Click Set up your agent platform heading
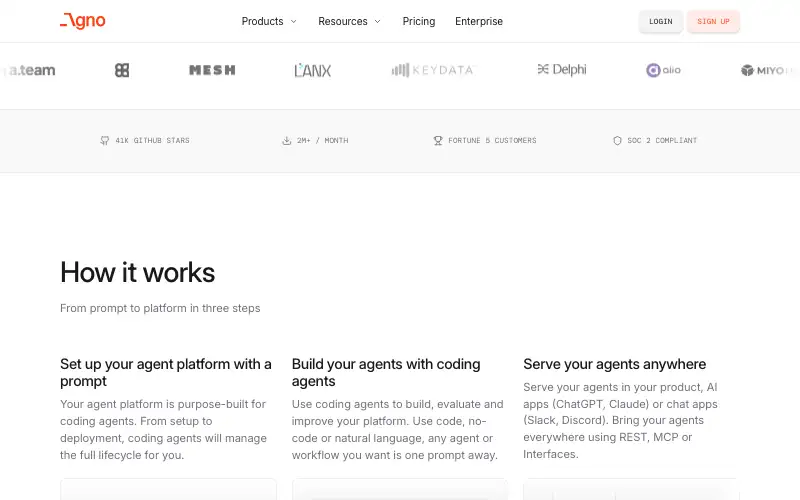This screenshot has height=500, width=800. [166, 372]
